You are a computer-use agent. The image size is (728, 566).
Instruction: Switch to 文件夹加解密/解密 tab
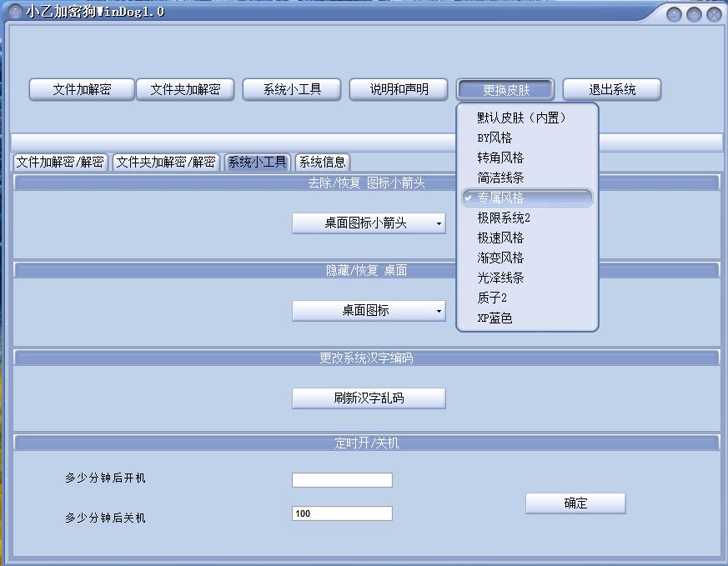pos(166,162)
